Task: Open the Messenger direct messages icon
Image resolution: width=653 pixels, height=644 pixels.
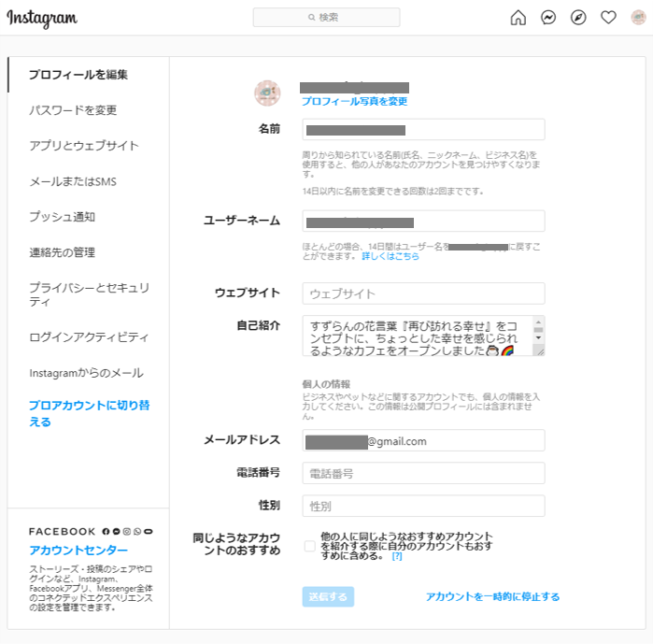Action: [x=548, y=18]
